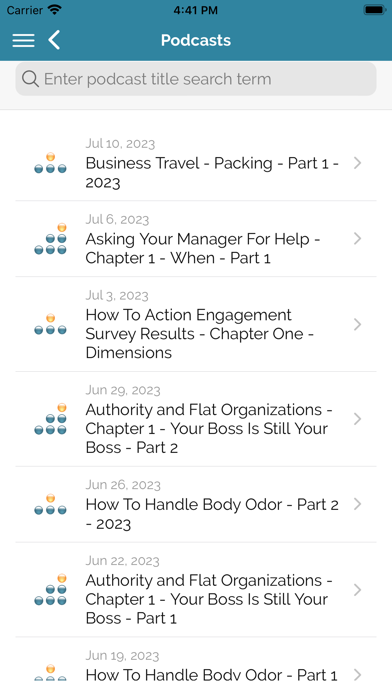Open chevron for Business Travel Packing episode
The width and height of the screenshot is (392, 696).
coord(357,163)
